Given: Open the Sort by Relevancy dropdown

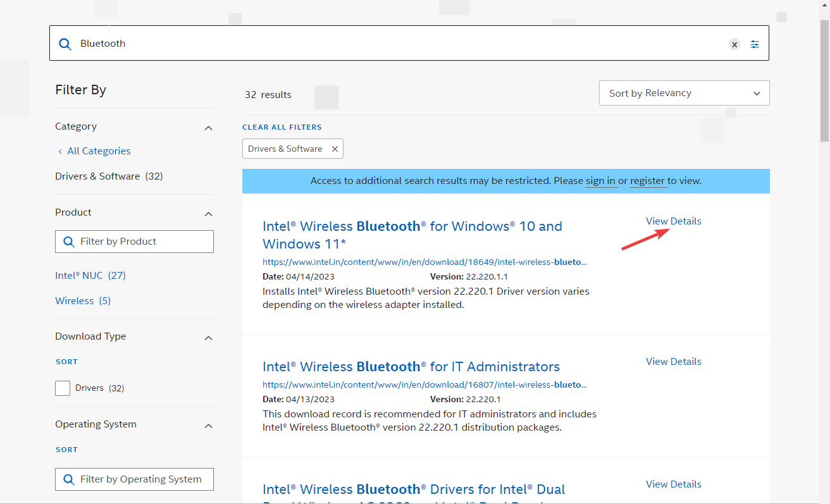Looking at the screenshot, I should pyautogui.click(x=684, y=93).
